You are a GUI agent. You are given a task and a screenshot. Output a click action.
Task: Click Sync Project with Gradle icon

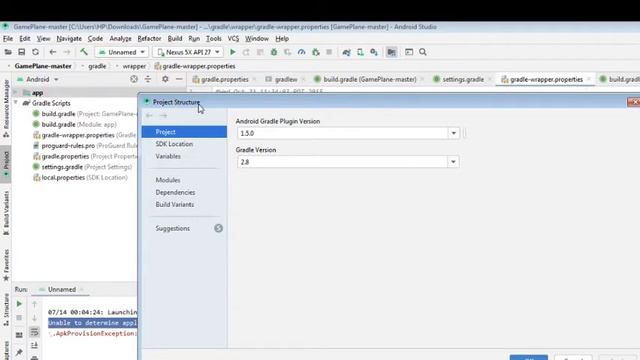[x=347, y=52]
